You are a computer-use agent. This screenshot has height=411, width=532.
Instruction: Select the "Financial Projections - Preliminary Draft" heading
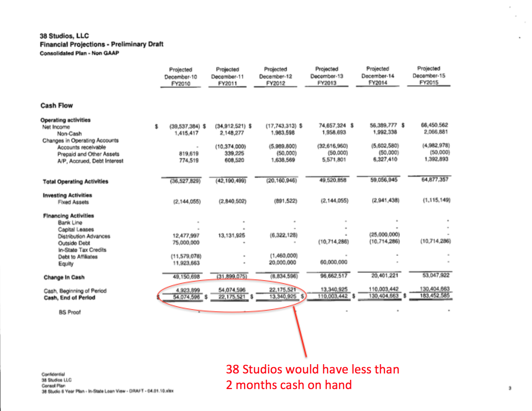coord(101,44)
